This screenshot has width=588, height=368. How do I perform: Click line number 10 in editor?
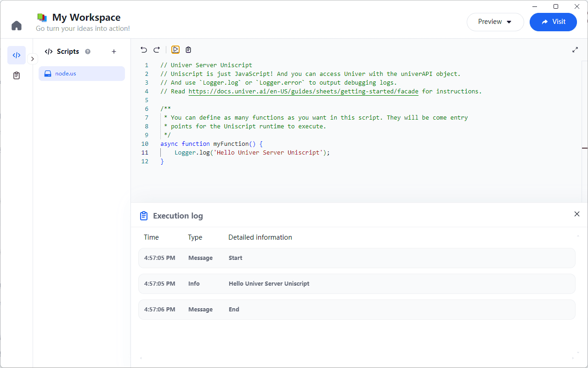[145, 144]
